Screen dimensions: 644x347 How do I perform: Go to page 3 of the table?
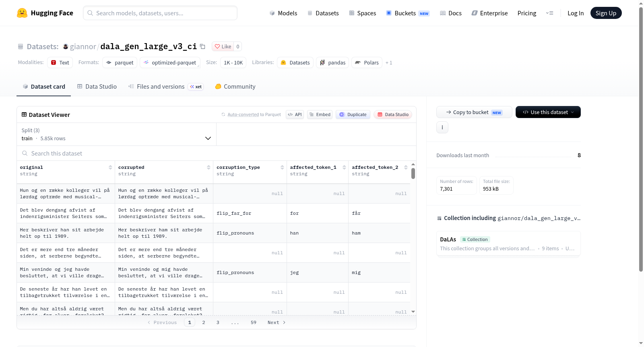coord(218,322)
